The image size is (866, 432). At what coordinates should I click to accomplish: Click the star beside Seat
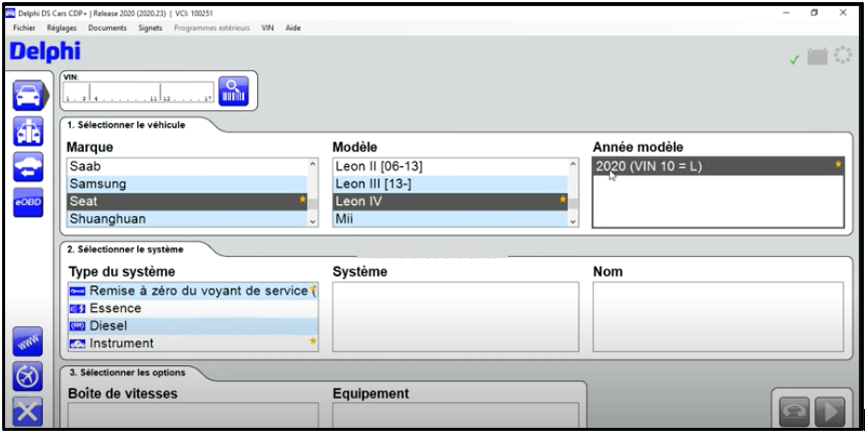click(x=302, y=199)
